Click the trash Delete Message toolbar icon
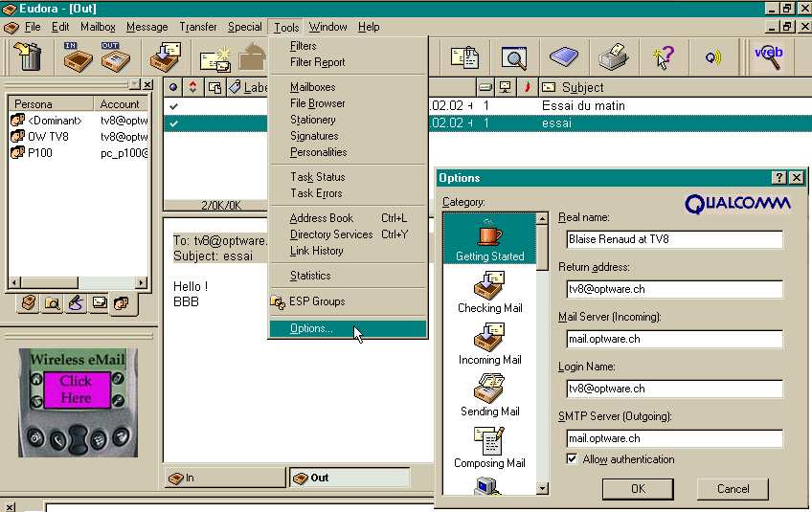 pyautogui.click(x=27, y=56)
